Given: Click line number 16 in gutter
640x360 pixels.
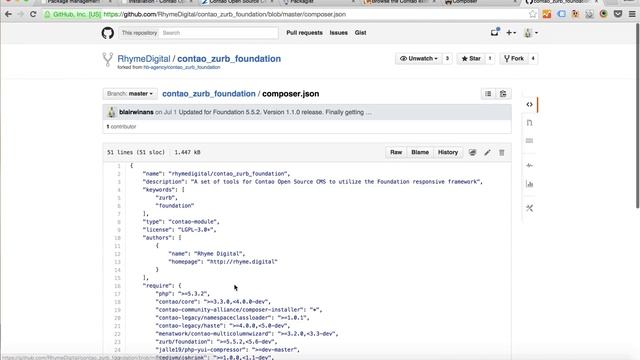Looking at the screenshot, I should 117,286.
